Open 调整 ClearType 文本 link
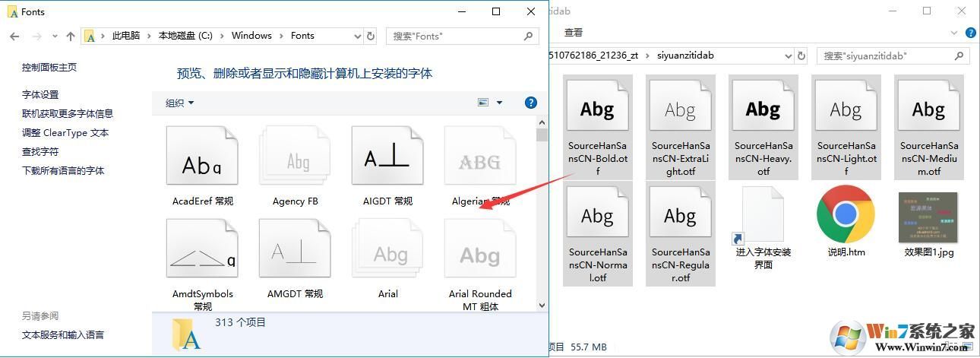Screen dimensions: 980x358 click(65, 132)
